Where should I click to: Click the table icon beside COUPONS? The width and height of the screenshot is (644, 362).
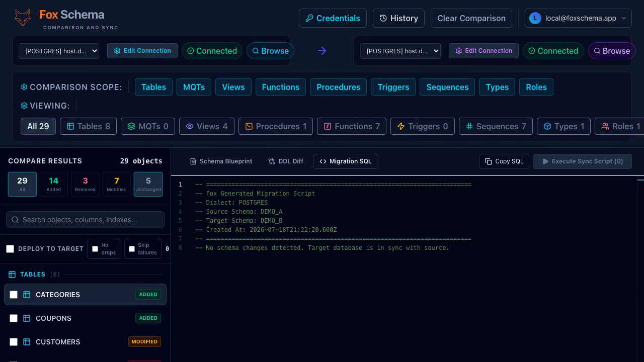tap(27, 318)
